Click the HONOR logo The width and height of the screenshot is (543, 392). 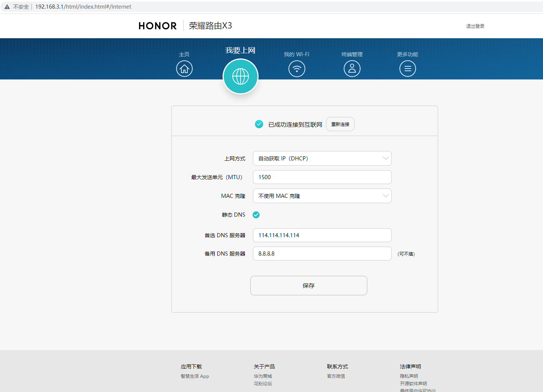tap(157, 26)
